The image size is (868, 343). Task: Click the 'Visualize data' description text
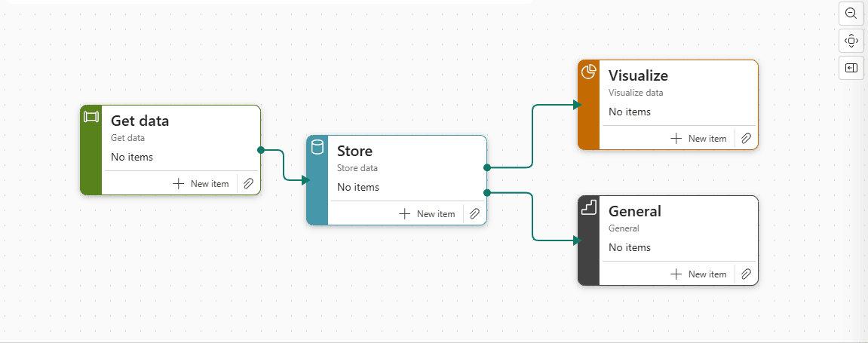click(636, 93)
